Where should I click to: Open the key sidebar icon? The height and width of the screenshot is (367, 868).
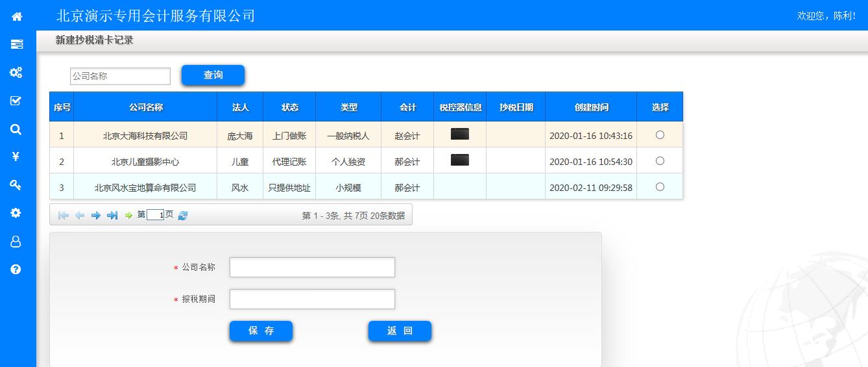point(16,185)
